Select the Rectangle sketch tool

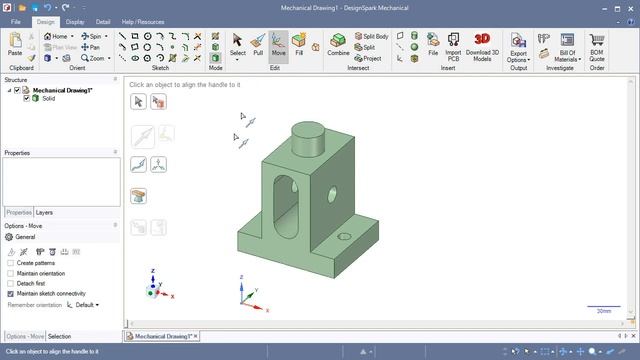click(135, 36)
